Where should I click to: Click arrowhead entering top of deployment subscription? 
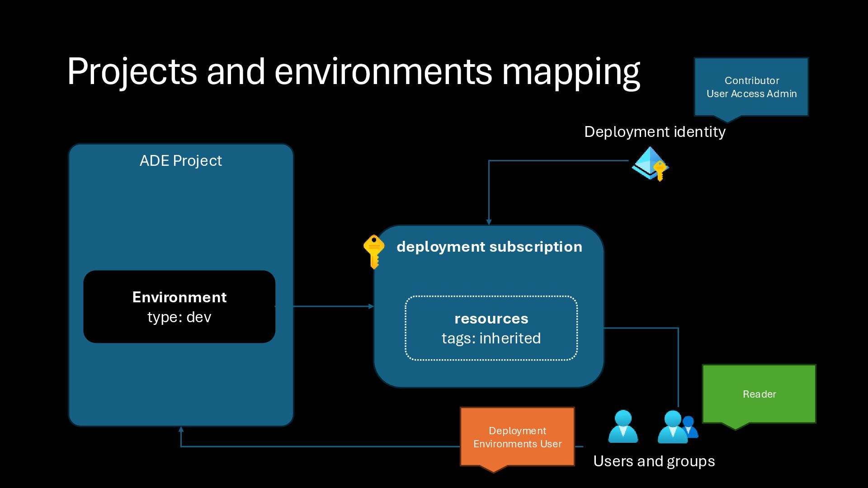click(x=489, y=222)
